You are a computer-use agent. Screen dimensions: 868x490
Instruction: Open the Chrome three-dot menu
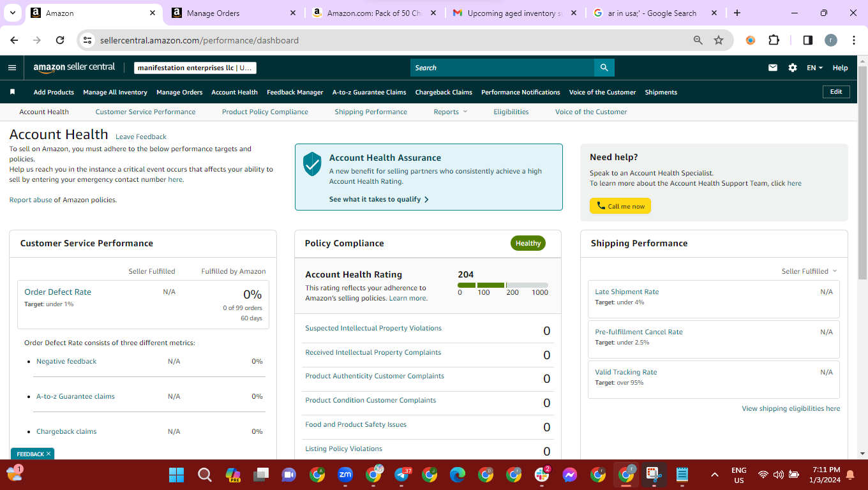coord(854,40)
